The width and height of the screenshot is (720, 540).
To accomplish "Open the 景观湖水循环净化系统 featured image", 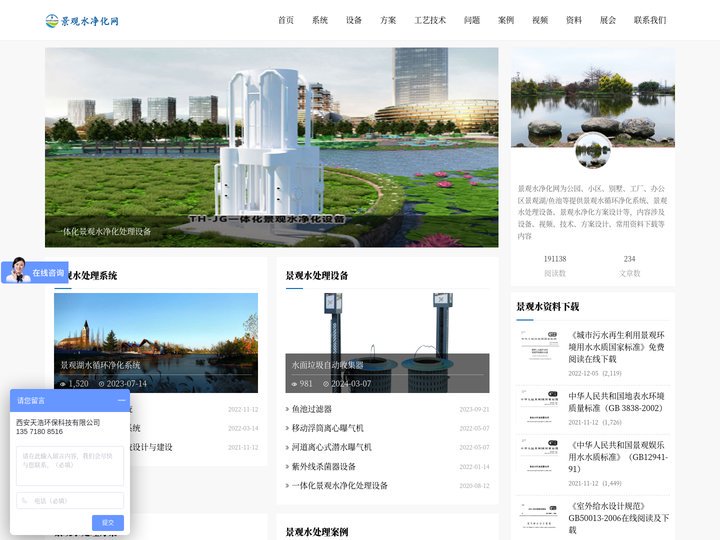I will (x=156, y=343).
